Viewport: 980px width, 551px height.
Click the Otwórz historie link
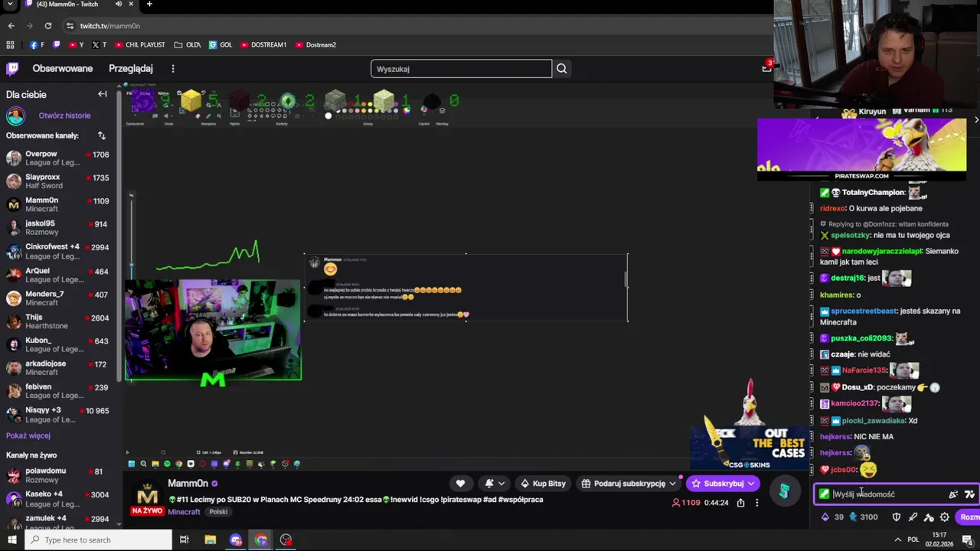click(64, 116)
